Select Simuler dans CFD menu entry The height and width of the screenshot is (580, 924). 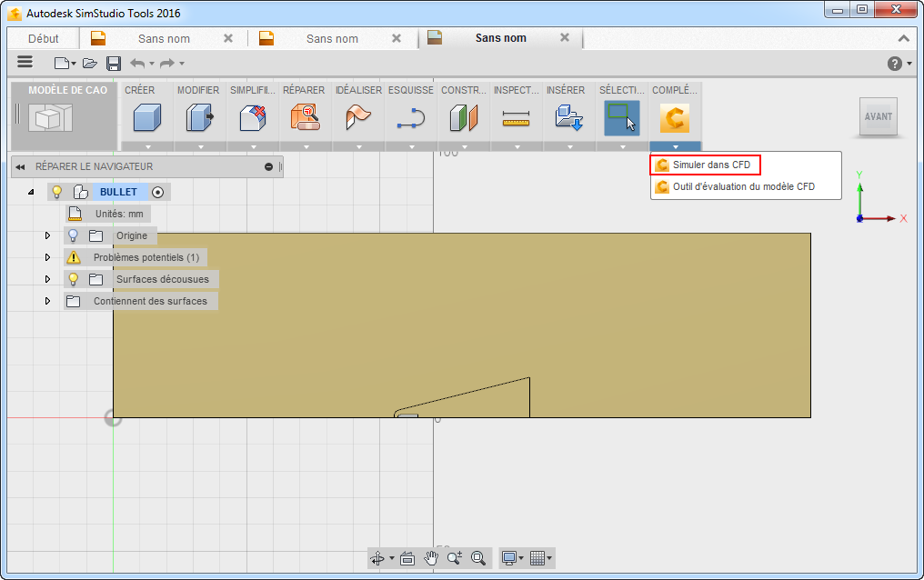click(705, 165)
